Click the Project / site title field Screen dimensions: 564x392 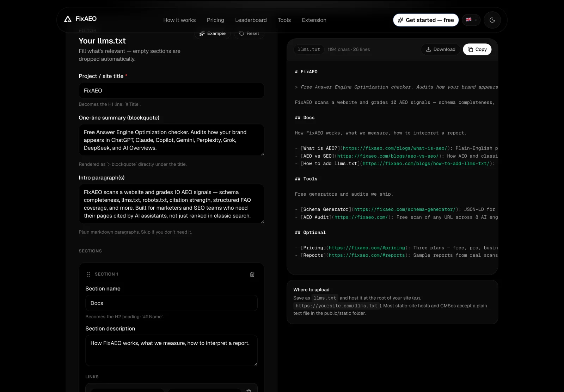[171, 91]
